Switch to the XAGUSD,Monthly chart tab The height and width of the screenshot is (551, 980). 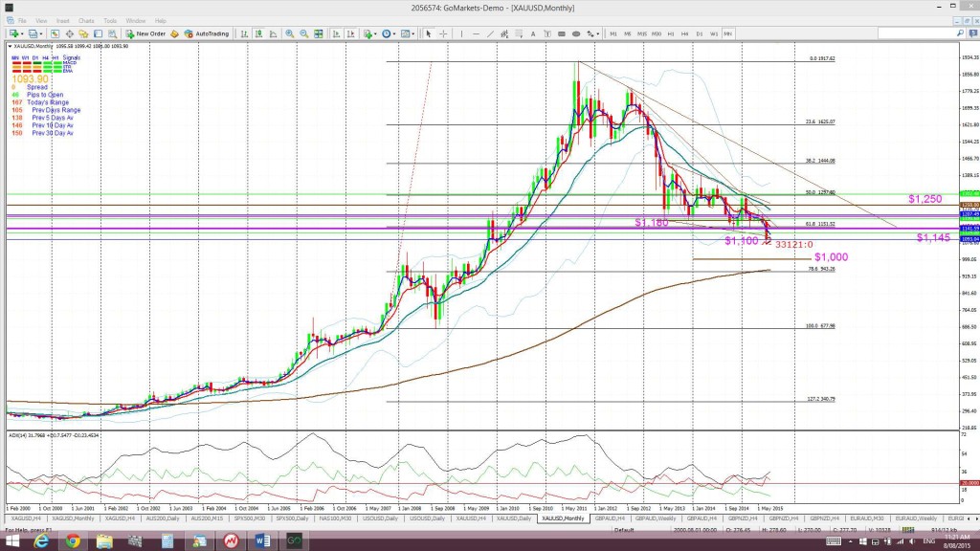73,518
